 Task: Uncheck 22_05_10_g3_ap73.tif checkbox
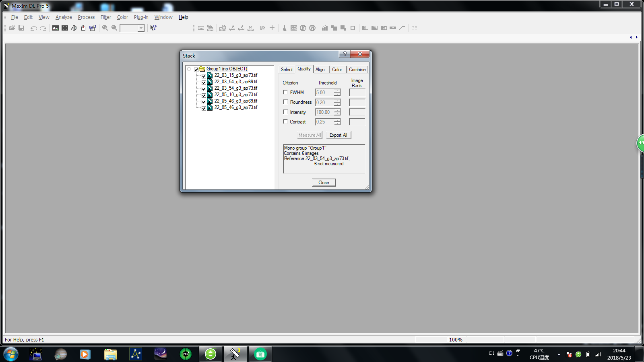tap(204, 95)
